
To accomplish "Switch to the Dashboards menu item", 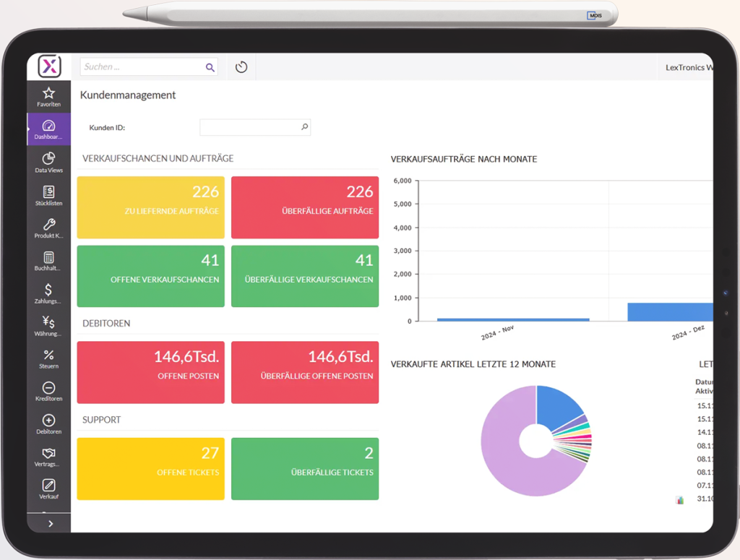I will click(x=48, y=129).
